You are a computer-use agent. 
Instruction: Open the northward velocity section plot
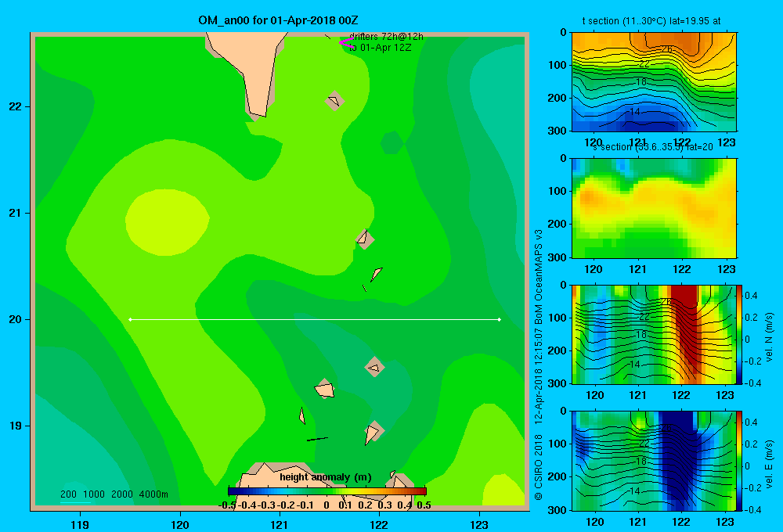pos(654,334)
